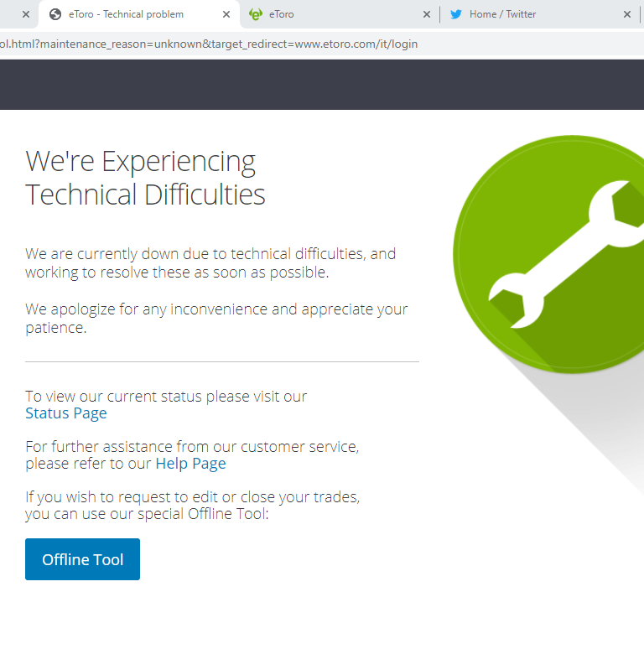Close the Home / Twitter tab
The image size is (644, 649).
627,14
